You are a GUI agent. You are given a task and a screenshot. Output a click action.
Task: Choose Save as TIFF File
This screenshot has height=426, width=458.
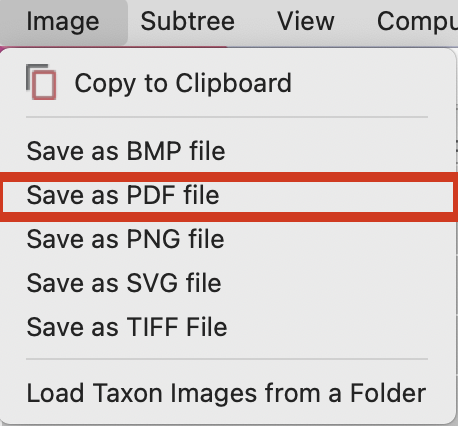127,327
